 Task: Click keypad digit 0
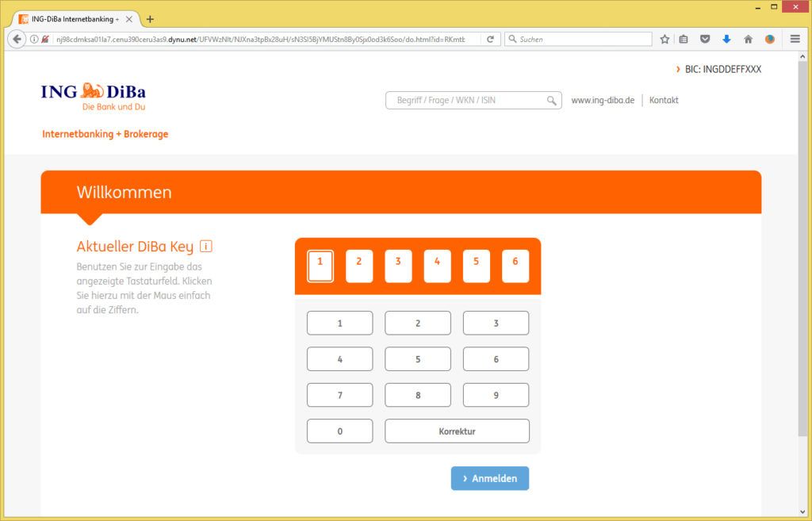tap(339, 431)
